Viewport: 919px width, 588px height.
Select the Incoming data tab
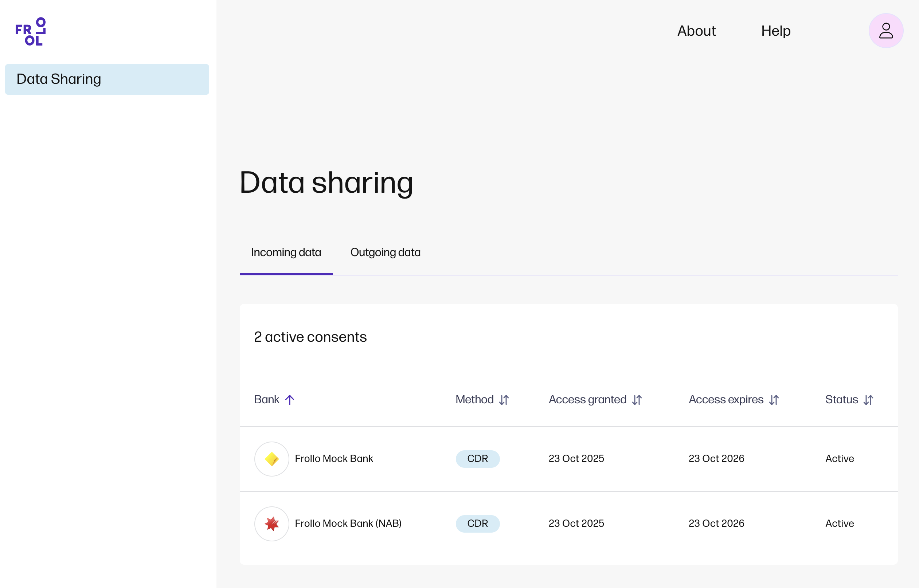(286, 252)
